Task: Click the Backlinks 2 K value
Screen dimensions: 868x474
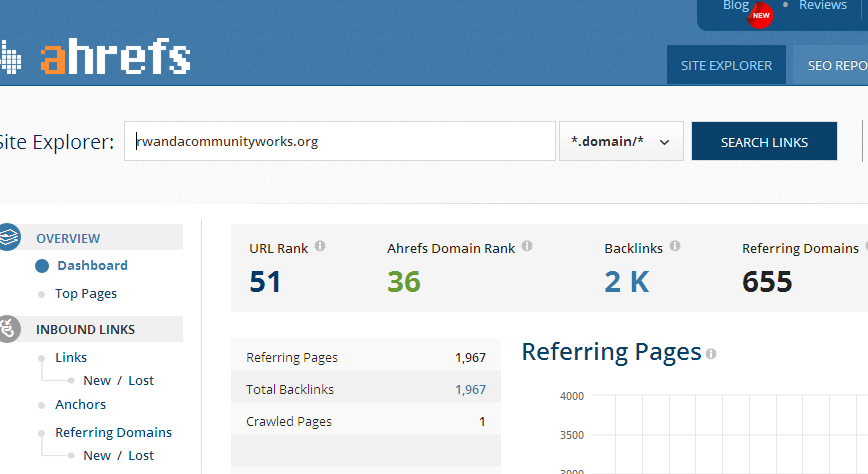Action: 627,281
